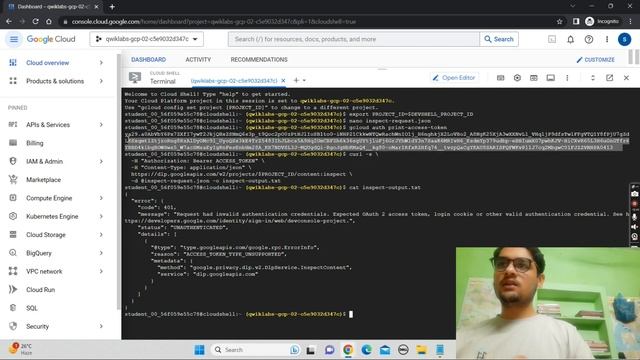Expand APIs & Services submenu arrow
The image size is (640, 360).
(x=101, y=125)
